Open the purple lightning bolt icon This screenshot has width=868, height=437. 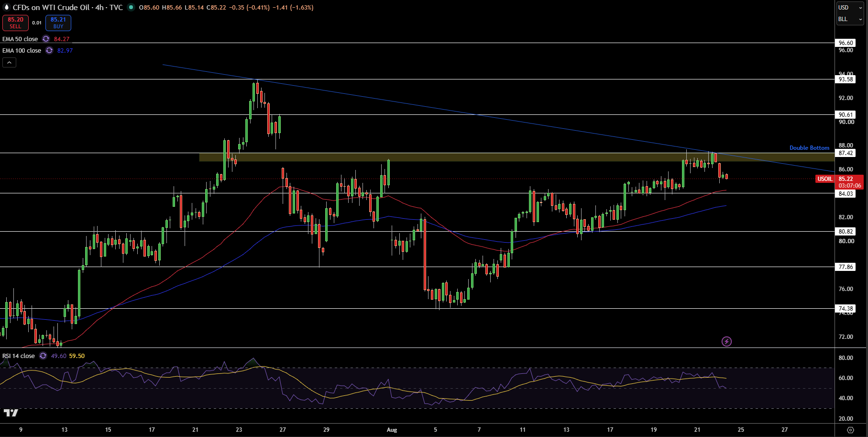(726, 341)
